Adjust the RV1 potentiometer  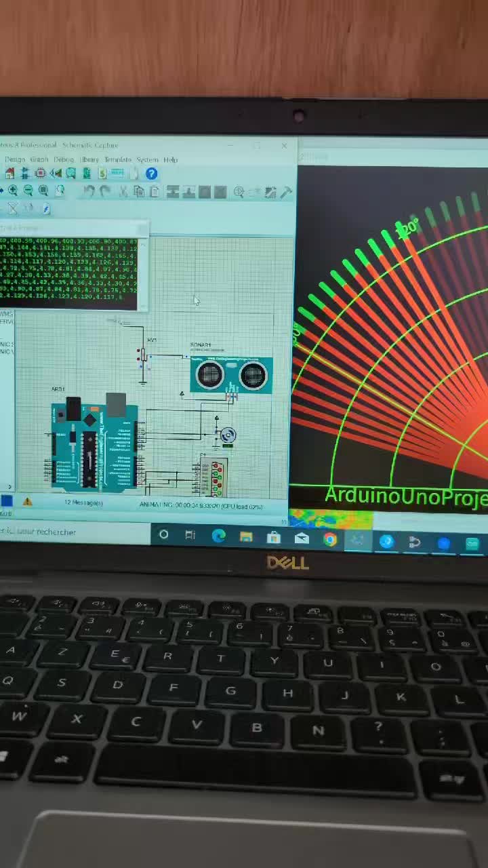point(143,355)
